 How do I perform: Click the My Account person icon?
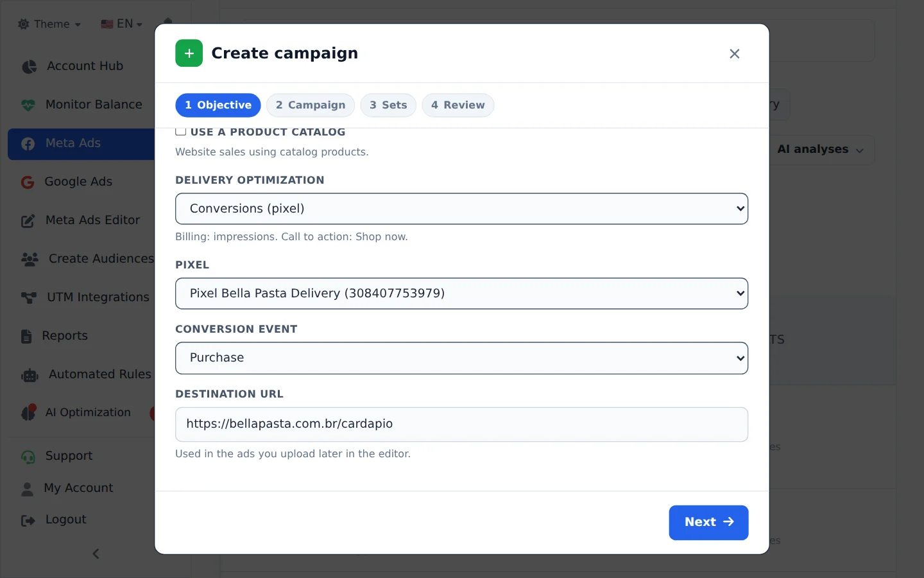point(27,489)
